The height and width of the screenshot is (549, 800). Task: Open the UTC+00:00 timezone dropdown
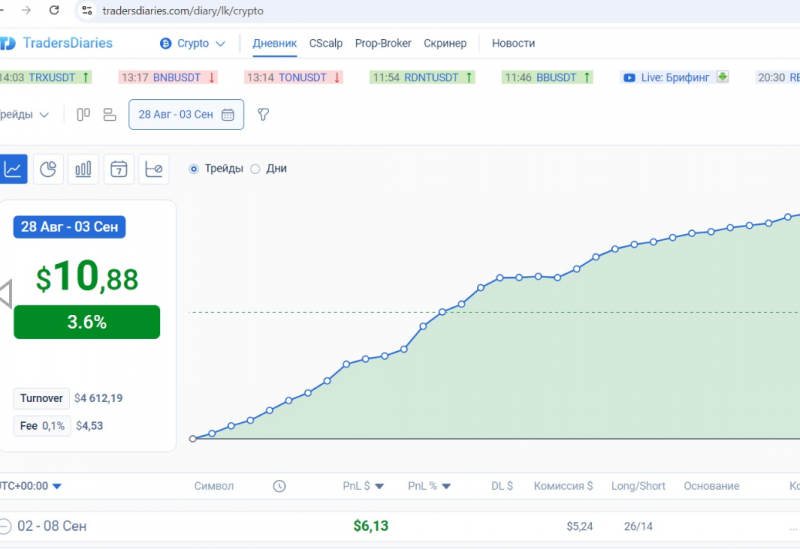point(31,486)
